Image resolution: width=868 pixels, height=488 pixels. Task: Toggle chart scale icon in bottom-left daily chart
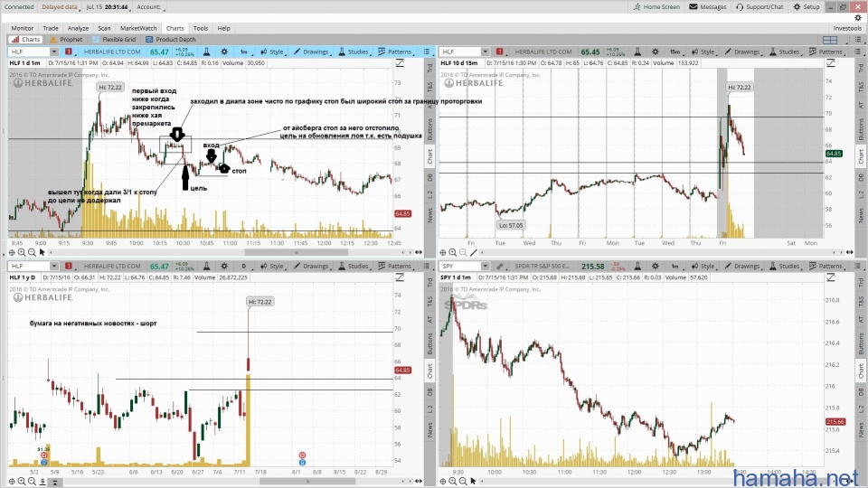[400, 277]
